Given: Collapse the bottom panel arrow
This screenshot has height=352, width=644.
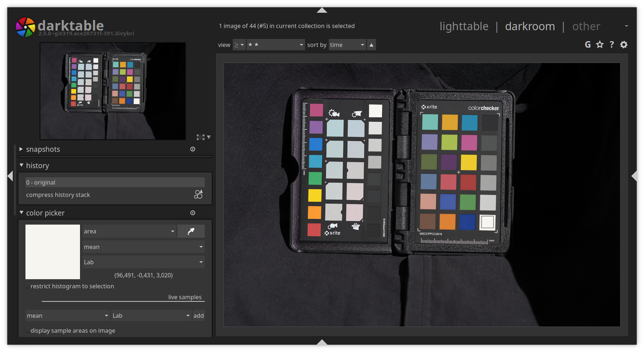Looking at the screenshot, I should (x=322, y=342).
